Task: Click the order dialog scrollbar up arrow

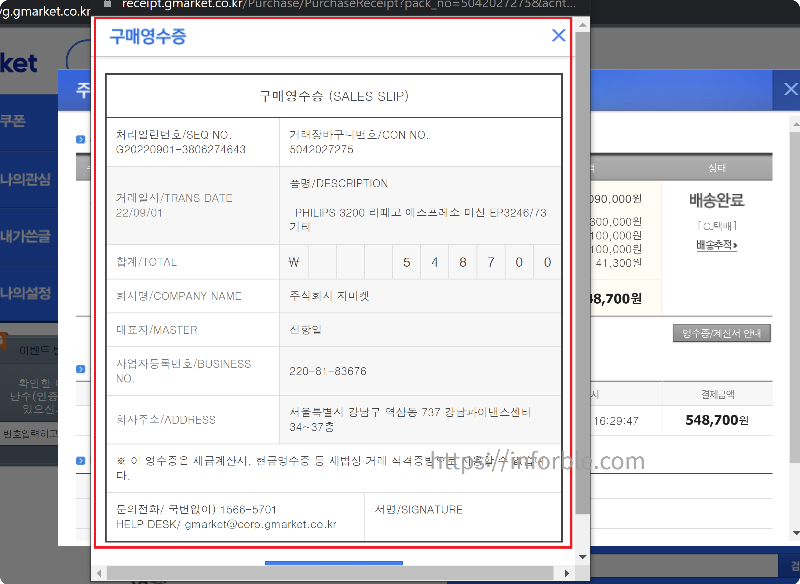Action: click(x=795, y=124)
